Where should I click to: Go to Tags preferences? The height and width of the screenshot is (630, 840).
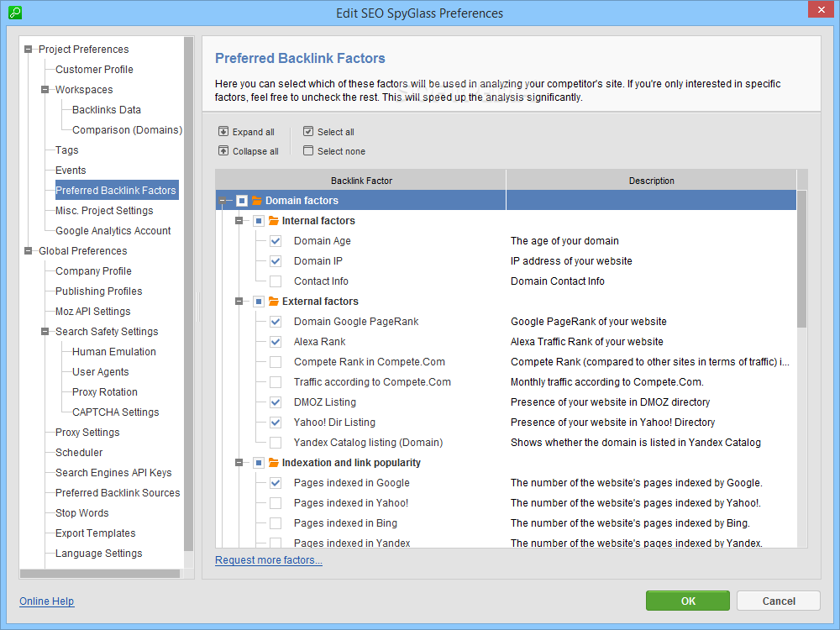pos(67,150)
